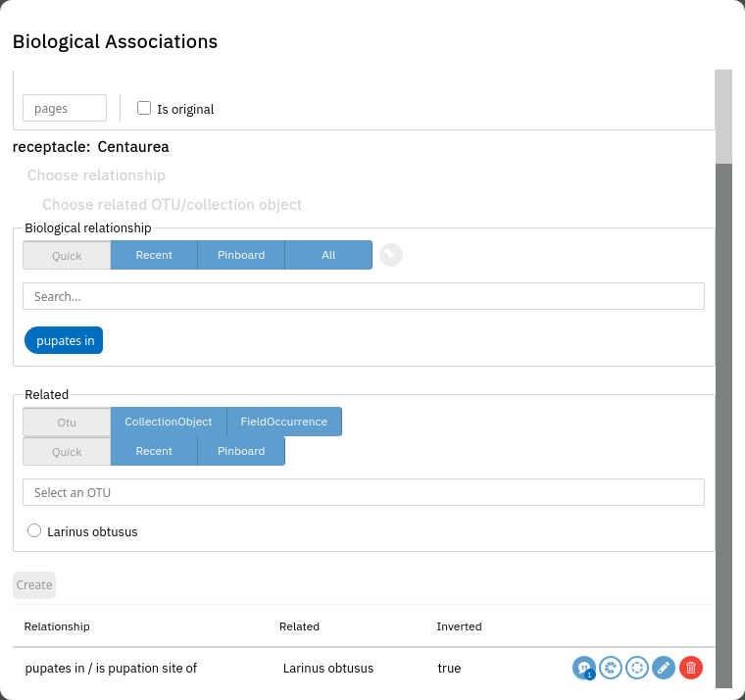This screenshot has width=745, height=700.
Task: Open the radial annotator for Larinus obtusus row
Action: 611,668
